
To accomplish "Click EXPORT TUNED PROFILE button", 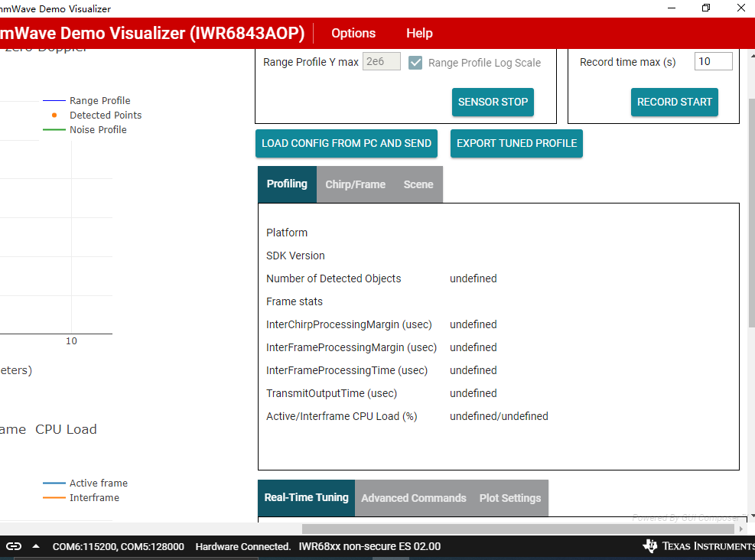I will pos(516,144).
